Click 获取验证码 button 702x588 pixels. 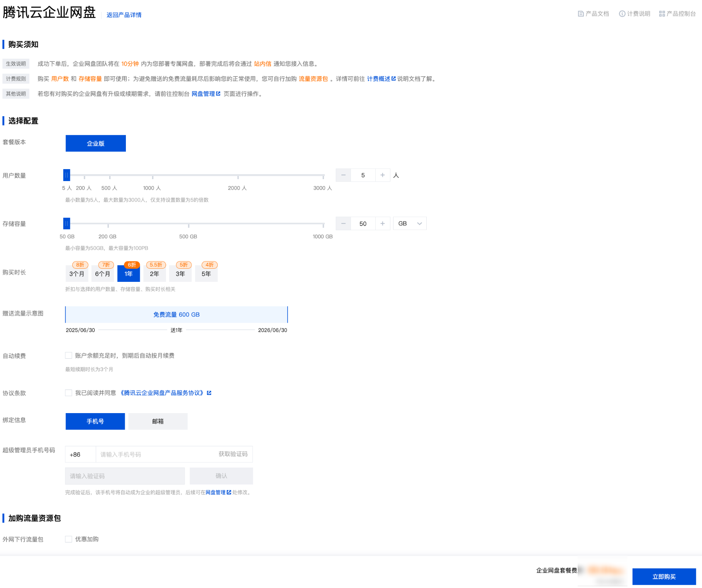click(233, 454)
